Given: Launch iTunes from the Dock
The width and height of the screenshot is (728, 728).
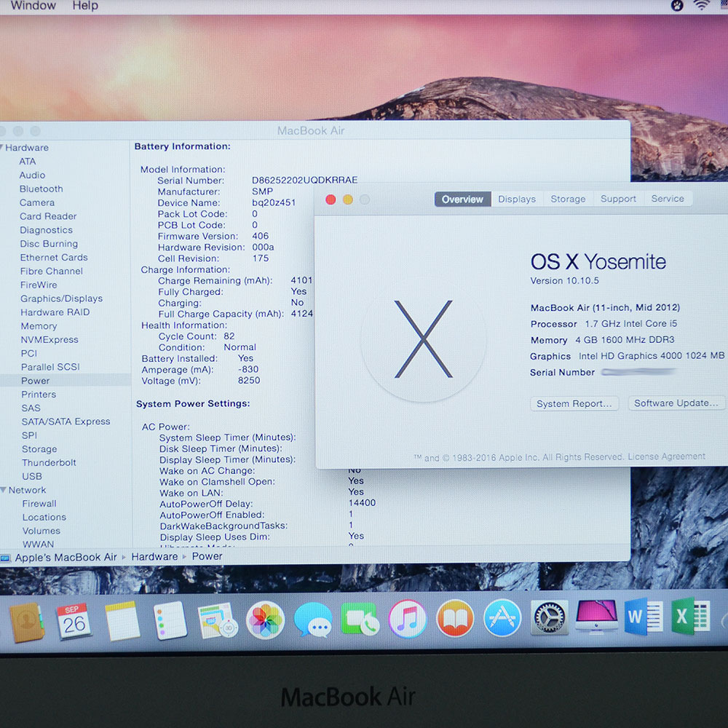Looking at the screenshot, I should pyautogui.click(x=408, y=619).
